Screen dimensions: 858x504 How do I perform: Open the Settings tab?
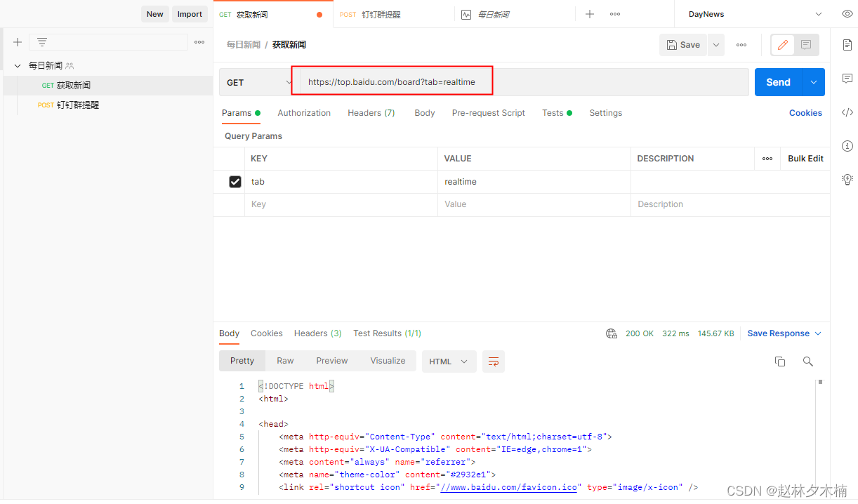point(606,113)
